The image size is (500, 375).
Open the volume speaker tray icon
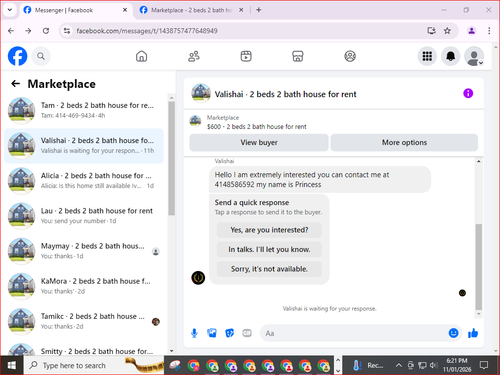[x=433, y=365]
